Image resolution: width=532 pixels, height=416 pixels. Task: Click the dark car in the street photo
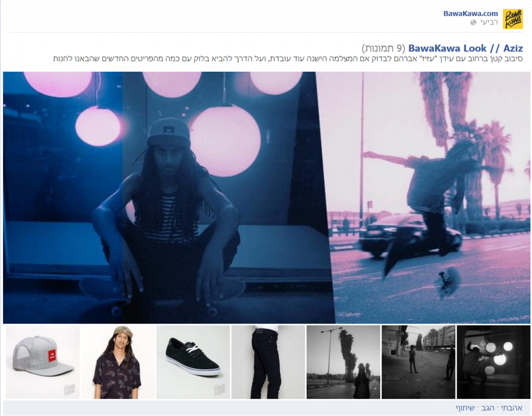[x=409, y=234]
